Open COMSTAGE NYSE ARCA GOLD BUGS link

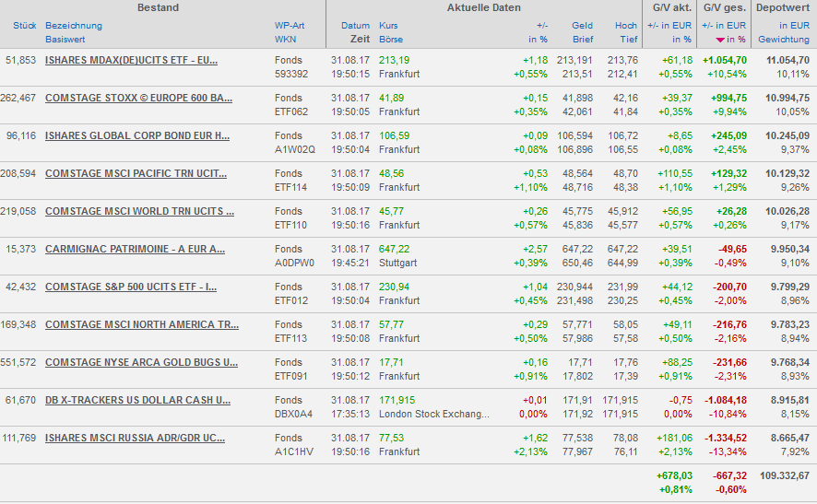(x=138, y=362)
